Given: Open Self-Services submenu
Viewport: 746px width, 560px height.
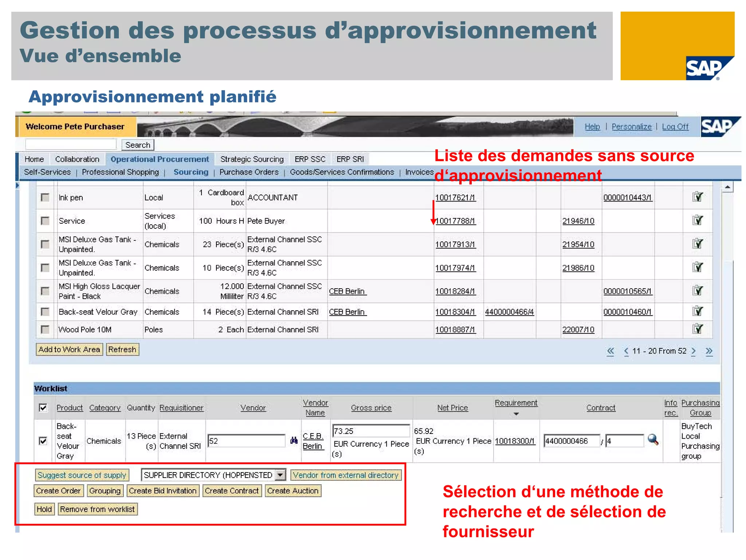Looking at the screenshot, I should pos(47,172).
